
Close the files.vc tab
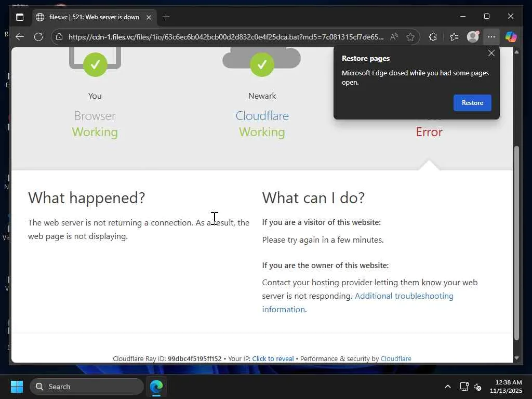pos(149,17)
